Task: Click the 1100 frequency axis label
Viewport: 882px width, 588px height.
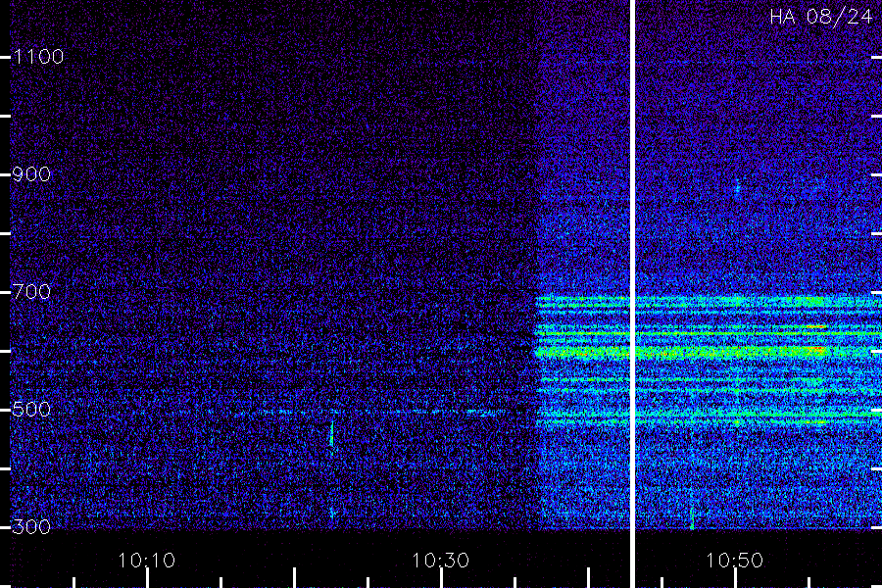Action: pos(39,57)
